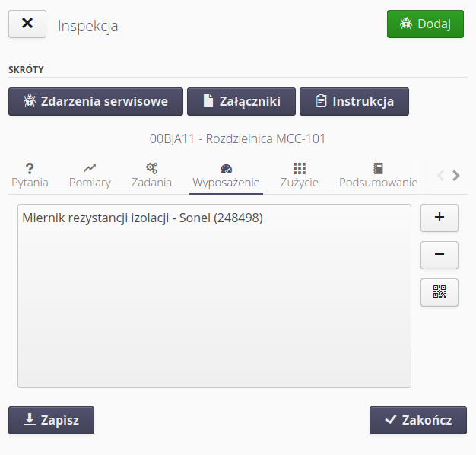Save inspection with the Zapisz button

[x=51, y=420]
